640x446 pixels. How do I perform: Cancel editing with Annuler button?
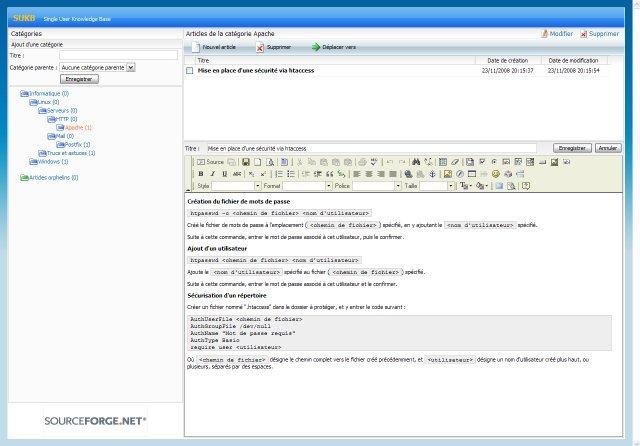tap(608, 148)
